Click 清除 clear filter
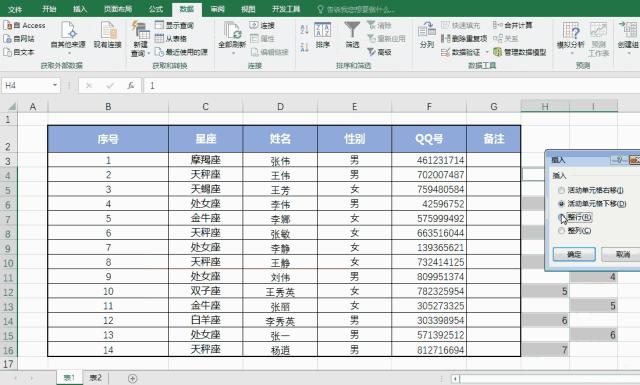Image resolution: width=640 pixels, height=385 pixels. click(x=379, y=25)
